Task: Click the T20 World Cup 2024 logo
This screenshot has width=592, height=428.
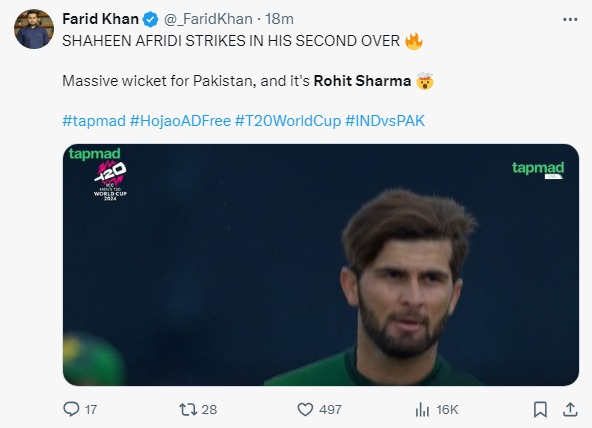Action: tap(110, 180)
